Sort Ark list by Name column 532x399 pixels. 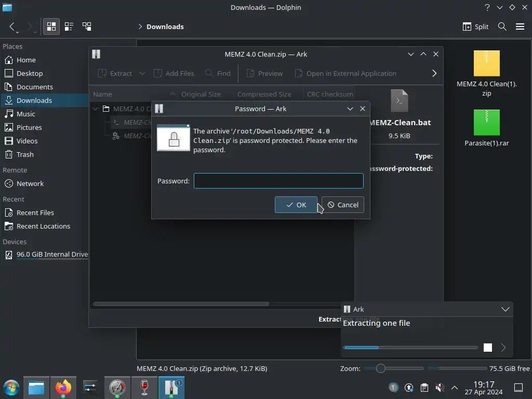pos(134,95)
